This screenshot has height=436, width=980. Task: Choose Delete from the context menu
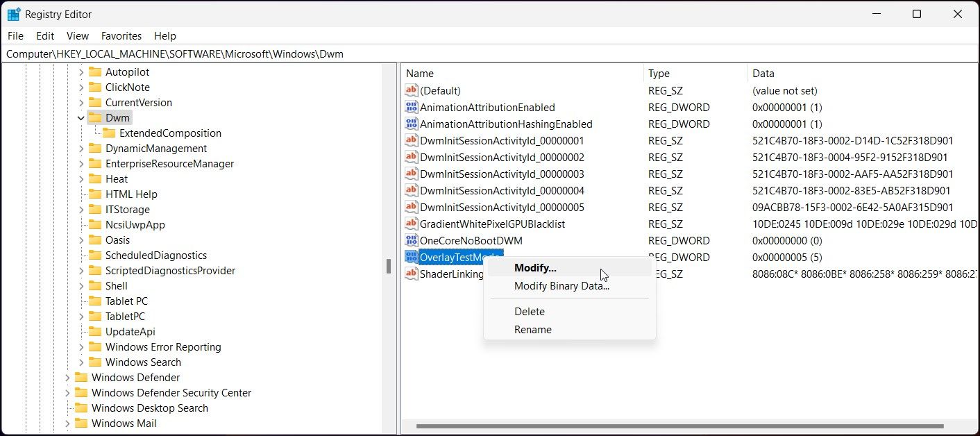[530, 311]
